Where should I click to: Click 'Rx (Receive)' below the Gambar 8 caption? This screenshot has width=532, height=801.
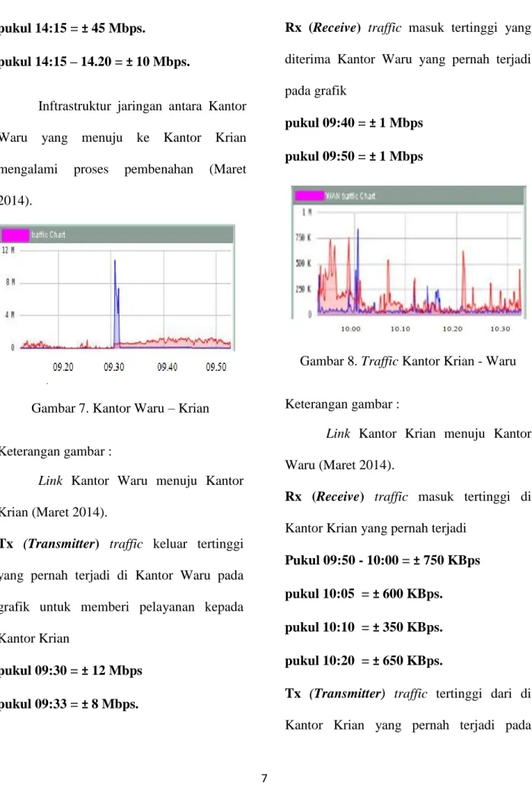coord(324,496)
